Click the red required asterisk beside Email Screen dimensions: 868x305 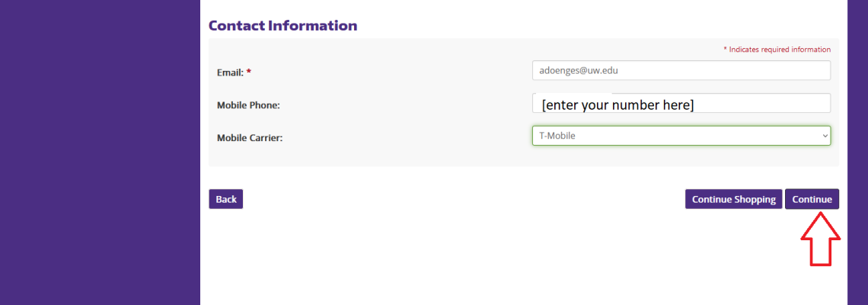click(249, 72)
